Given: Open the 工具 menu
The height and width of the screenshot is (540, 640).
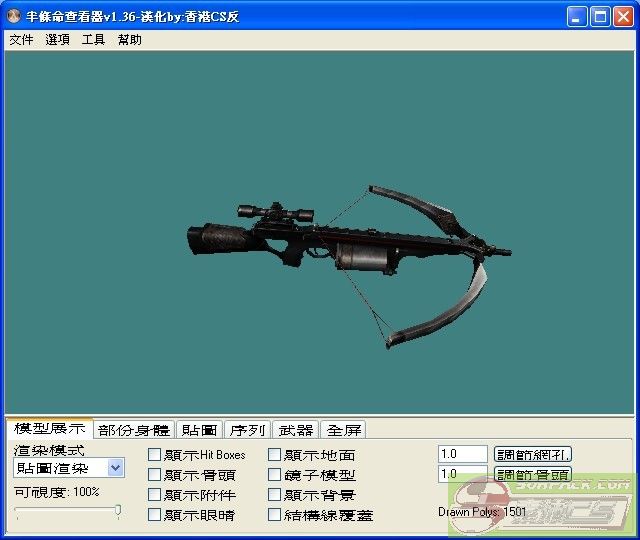Looking at the screenshot, I should click(93, 40).
